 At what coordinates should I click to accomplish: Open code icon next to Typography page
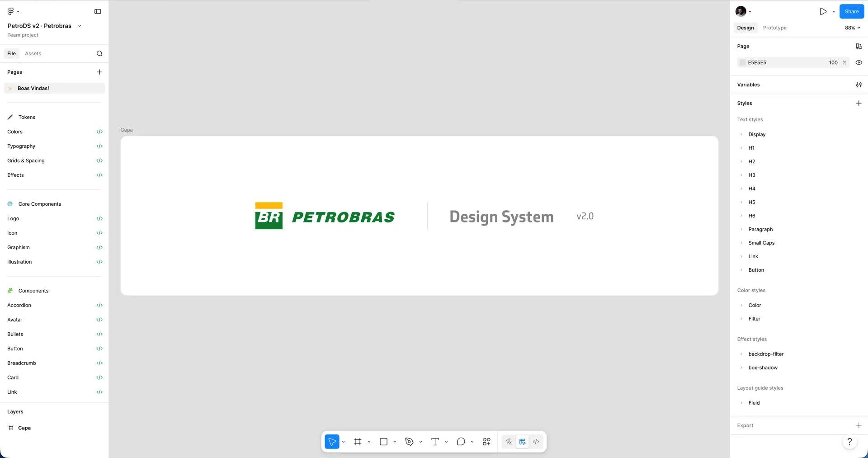[99, 146]
